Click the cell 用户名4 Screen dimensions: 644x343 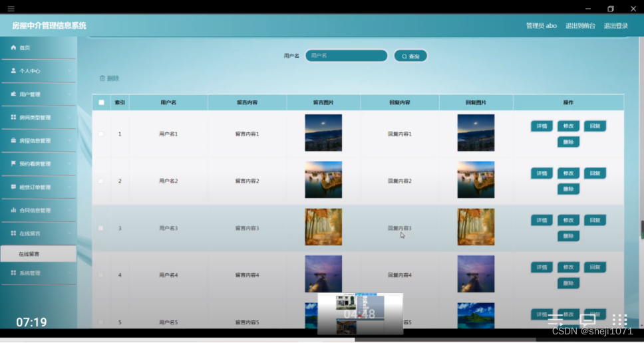(x=168, y=275)
